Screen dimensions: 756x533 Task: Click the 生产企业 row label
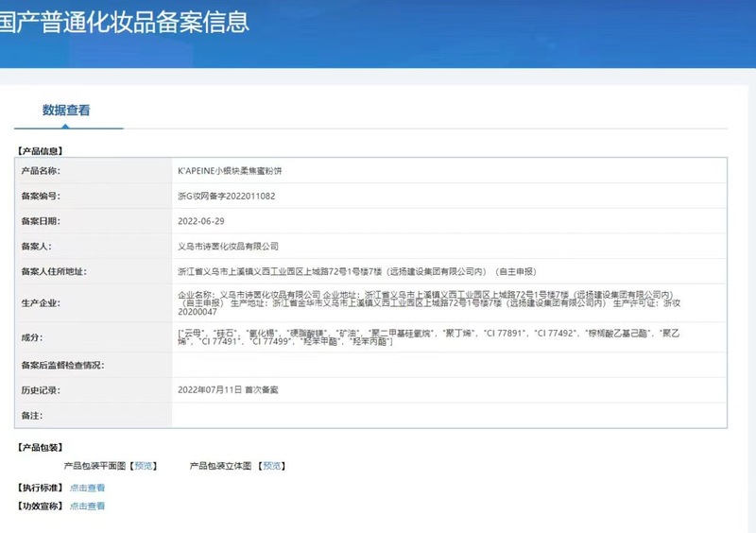[x=41, y=303]
